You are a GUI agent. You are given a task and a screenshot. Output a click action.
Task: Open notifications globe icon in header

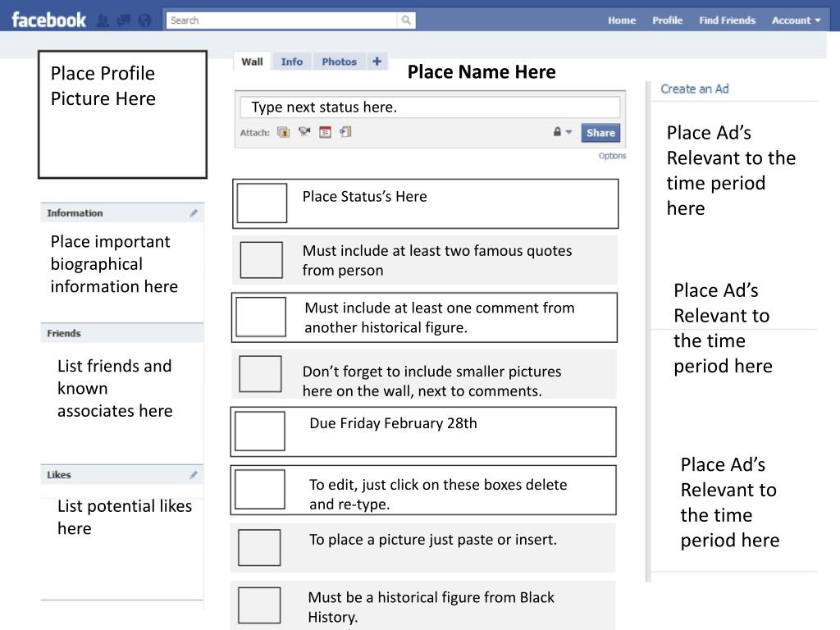(x=144, y=21)
